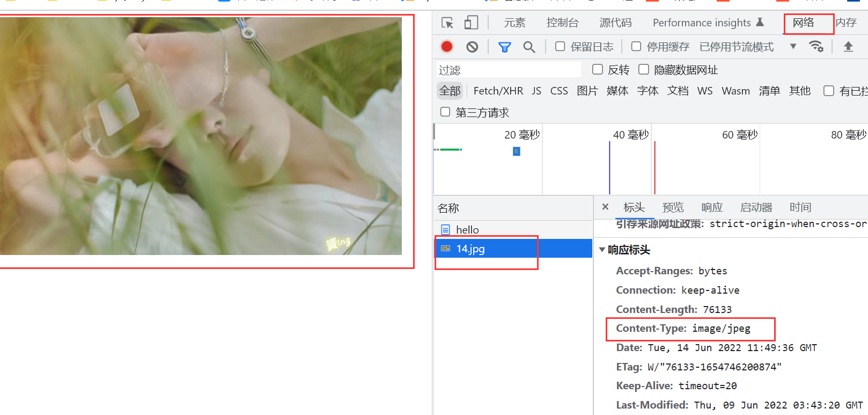Focus the 过滤 text input
Viewport: 868px width, 415px height.
[x=508, y=70]
